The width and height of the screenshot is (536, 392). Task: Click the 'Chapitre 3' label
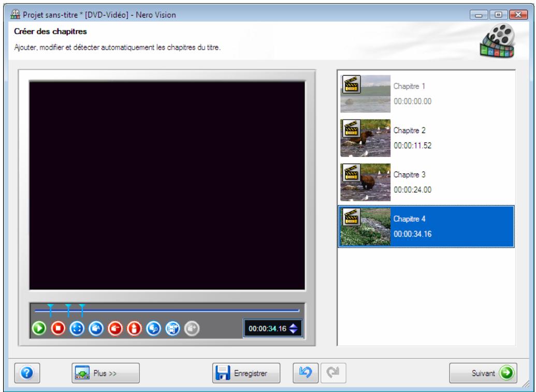point(409,175)
